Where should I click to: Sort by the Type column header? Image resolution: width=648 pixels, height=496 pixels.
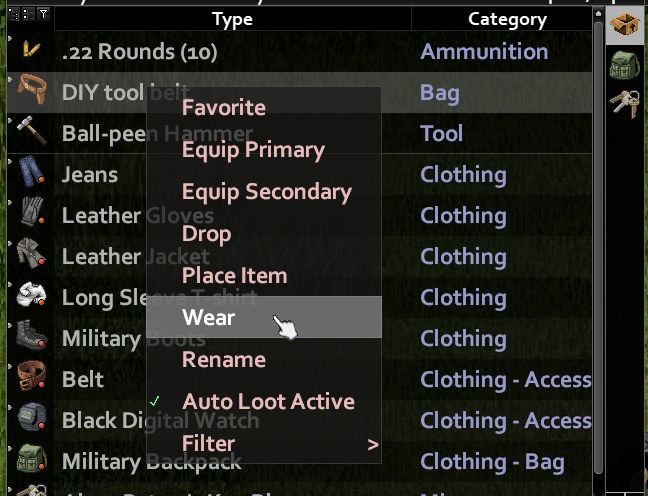[233, 19]
